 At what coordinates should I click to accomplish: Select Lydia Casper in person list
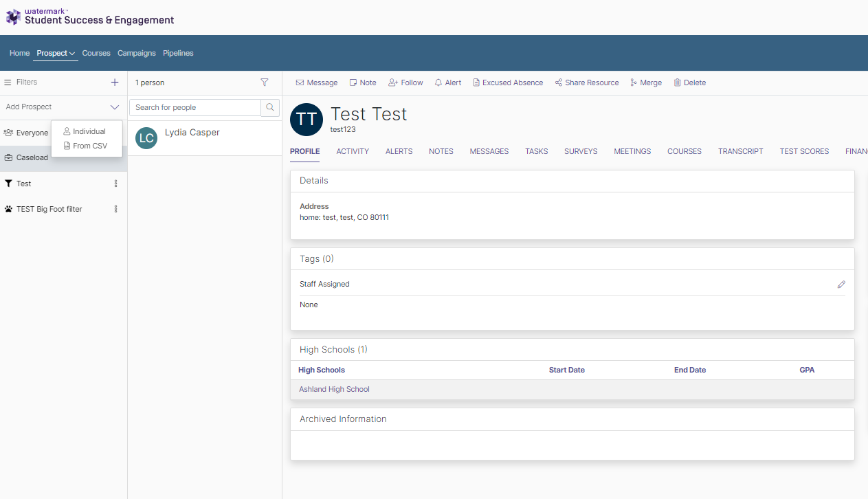click(x=205, y=137)
